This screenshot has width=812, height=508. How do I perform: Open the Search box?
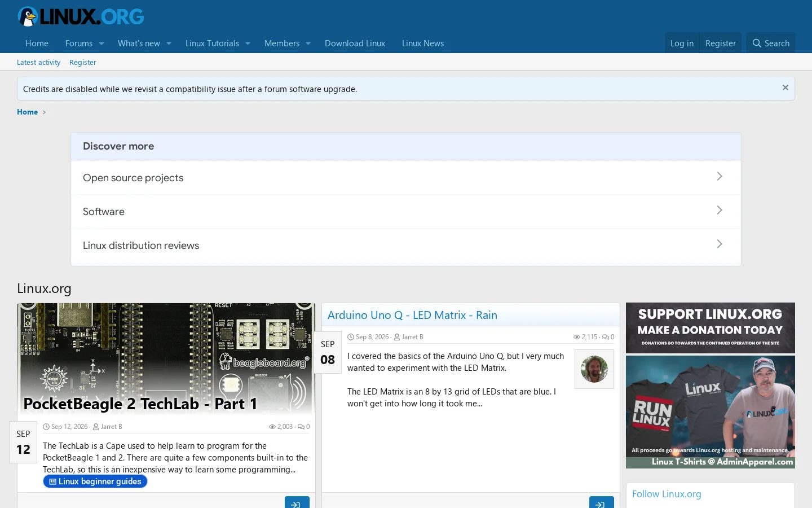[770, 43]
